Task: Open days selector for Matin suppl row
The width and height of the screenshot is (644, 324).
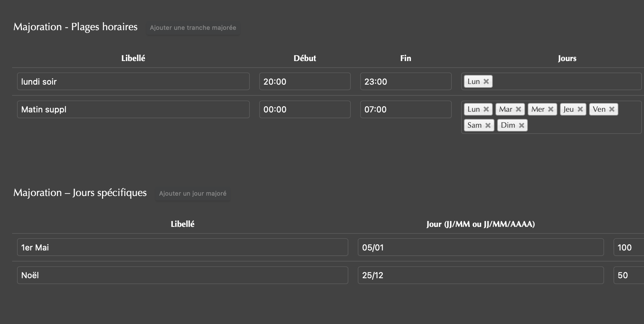Action: [x=583, y=125]
